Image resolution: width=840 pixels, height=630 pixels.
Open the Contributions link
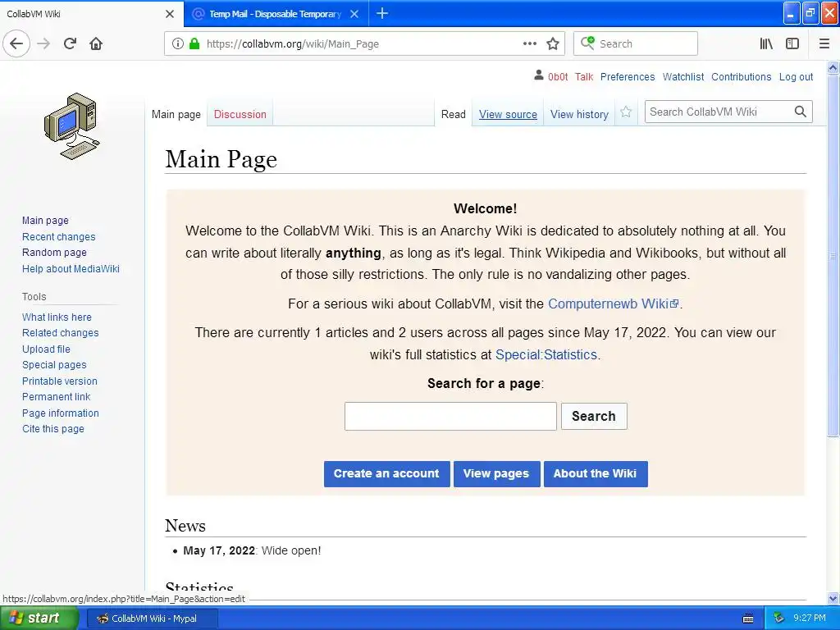(x=741, y=76)
